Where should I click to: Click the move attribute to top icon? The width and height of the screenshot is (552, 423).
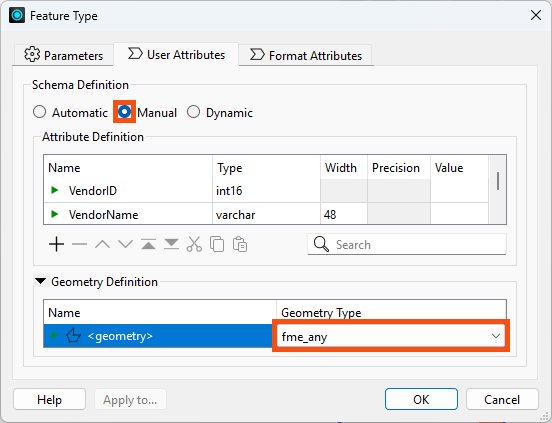(x=149, y=244)
